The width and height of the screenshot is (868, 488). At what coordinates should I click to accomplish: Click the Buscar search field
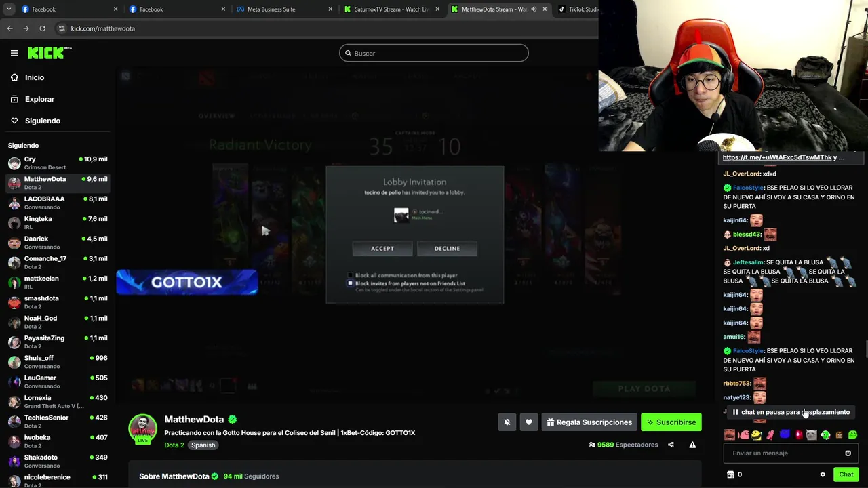pyautogui.click(x=434, y=53)
